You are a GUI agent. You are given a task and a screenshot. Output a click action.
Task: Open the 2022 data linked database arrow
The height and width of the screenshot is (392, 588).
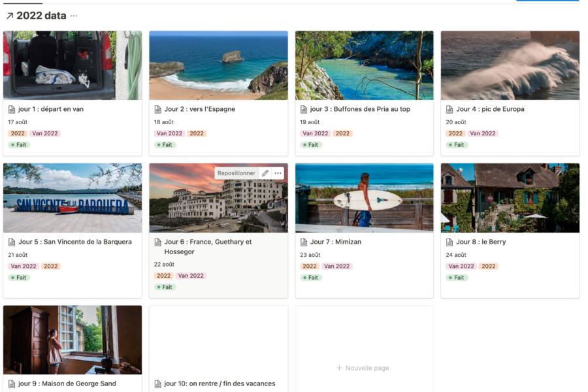(10, 16)
